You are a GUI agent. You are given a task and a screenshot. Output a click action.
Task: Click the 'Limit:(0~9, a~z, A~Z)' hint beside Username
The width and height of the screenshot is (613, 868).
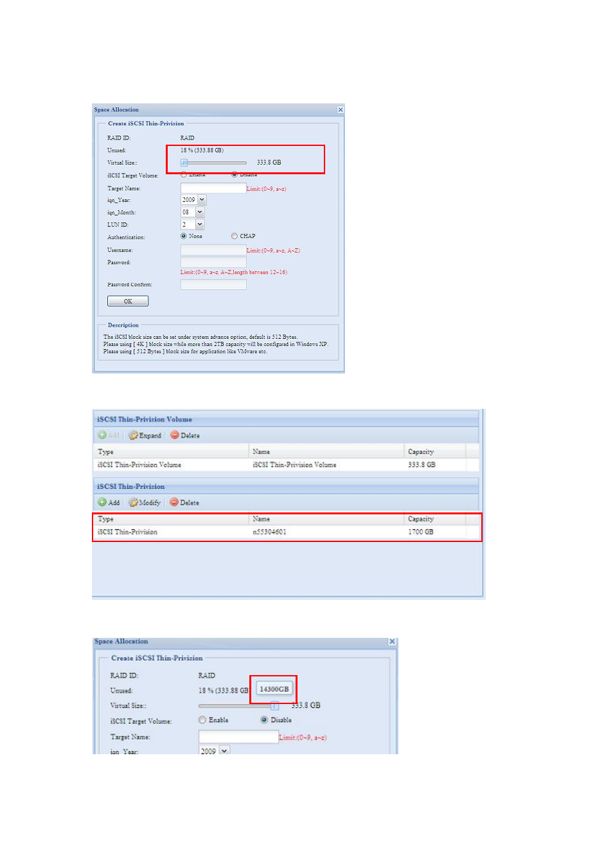pyautogui.click(x=274, y=251)
